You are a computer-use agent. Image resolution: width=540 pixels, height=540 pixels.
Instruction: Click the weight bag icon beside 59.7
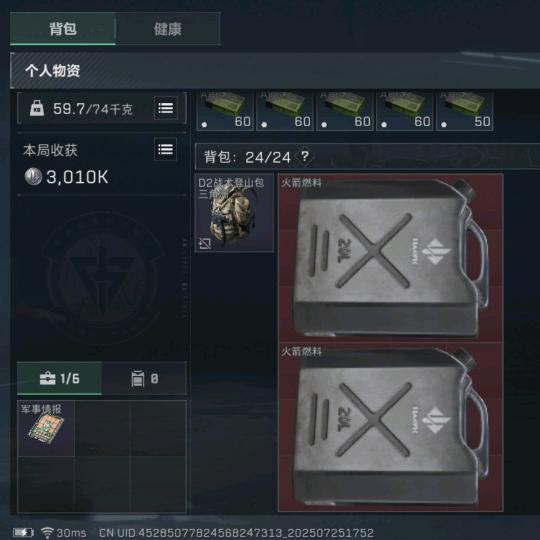(37, 108)
